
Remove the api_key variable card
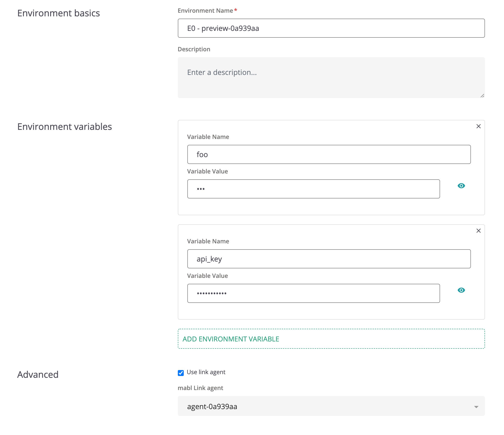pos(478,231)
